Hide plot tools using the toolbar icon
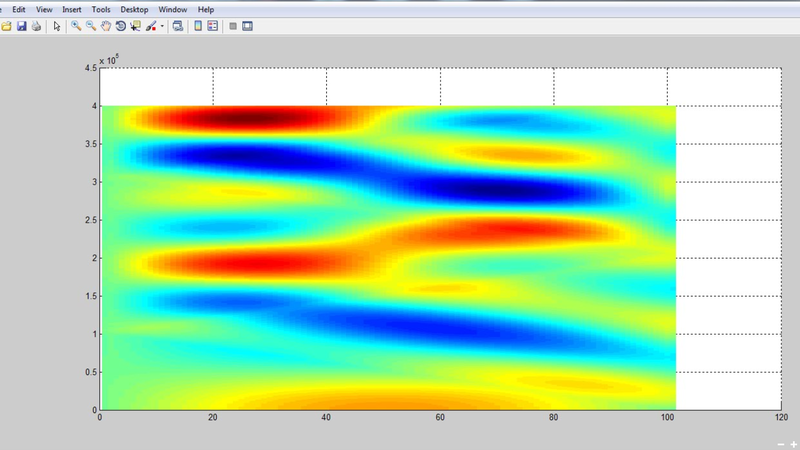The width and height of the screenshot is (800, 450). (x=233, y=26)
